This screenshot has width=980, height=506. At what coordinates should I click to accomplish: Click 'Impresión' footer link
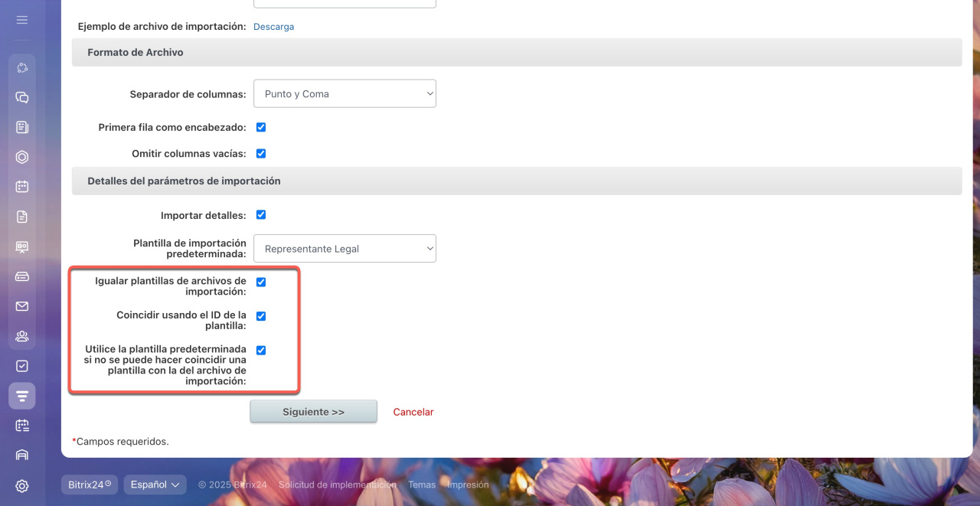tap(468, 485)
